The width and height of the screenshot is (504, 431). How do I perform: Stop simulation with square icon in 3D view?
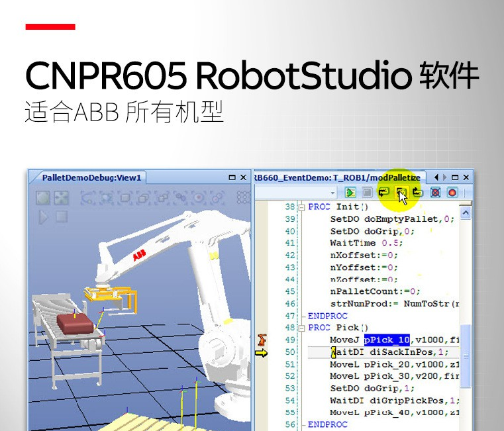61,216
